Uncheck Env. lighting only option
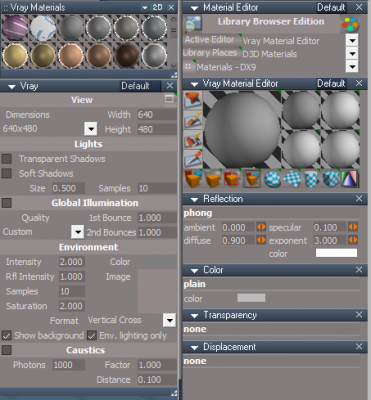371x400 pixels. [92, 335]
